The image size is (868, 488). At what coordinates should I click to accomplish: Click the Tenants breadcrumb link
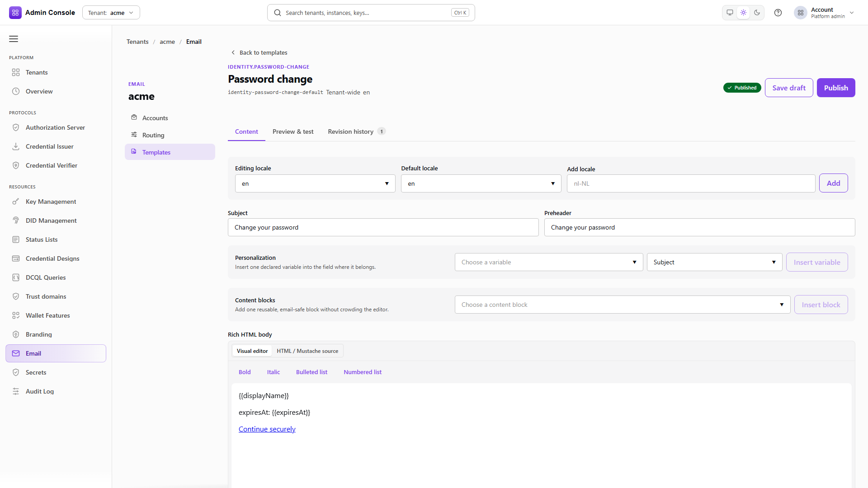click(x=137, y=42)
